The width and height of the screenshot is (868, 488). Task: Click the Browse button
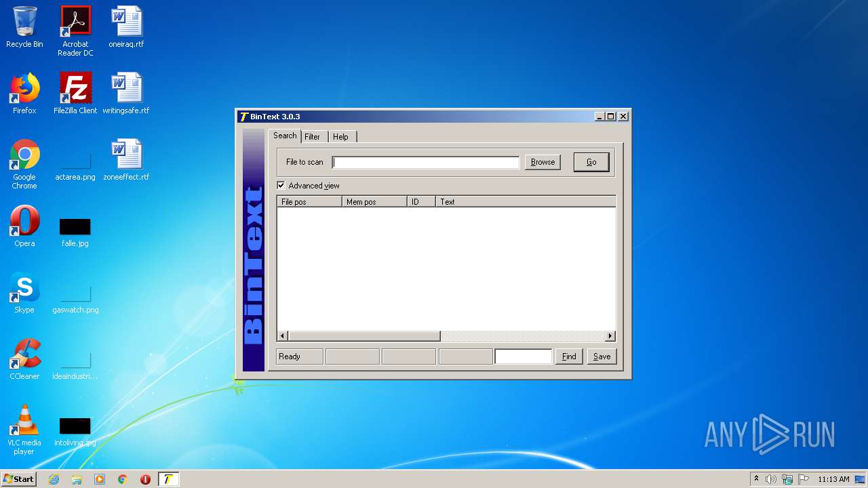[542, 162]
